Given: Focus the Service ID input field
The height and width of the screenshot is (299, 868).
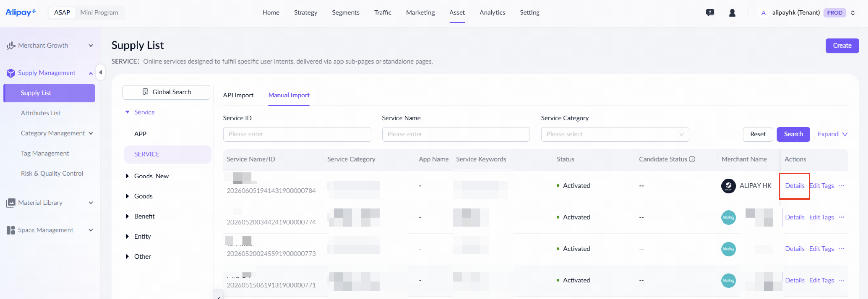Looking at the screenshot, I should coord(297,134).
